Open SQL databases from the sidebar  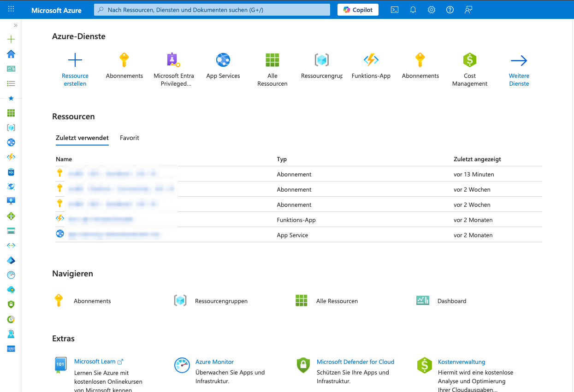pyautogui.click(x=11, y=172)
